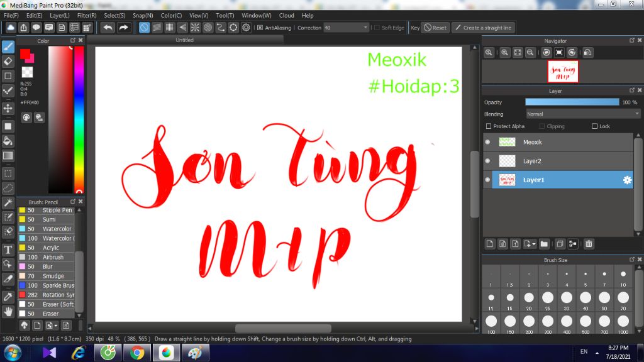Viewport: 644px width, 362px height.
Task: Open the add special layer dropdown
Action: click(x=530, y=244)
